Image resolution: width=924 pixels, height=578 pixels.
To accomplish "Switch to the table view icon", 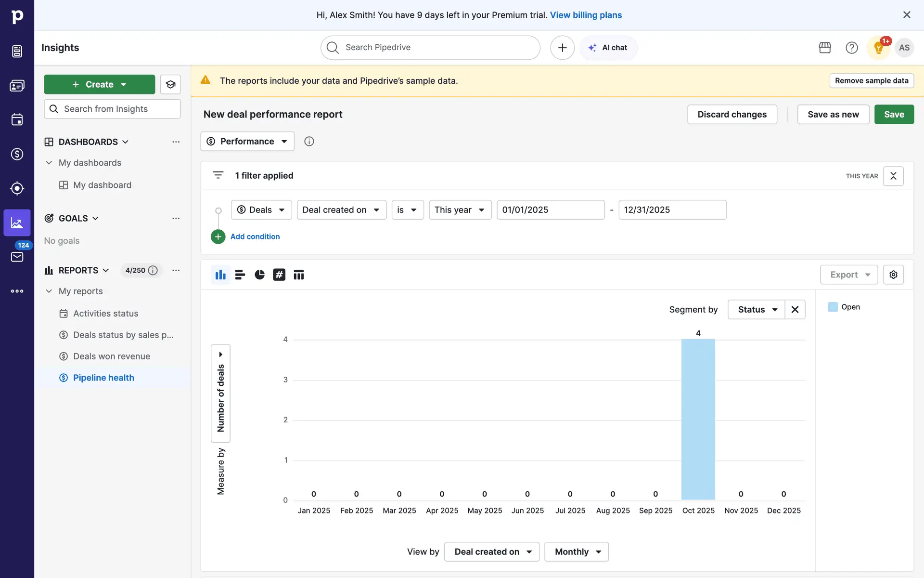I will [x=299, y=275].
